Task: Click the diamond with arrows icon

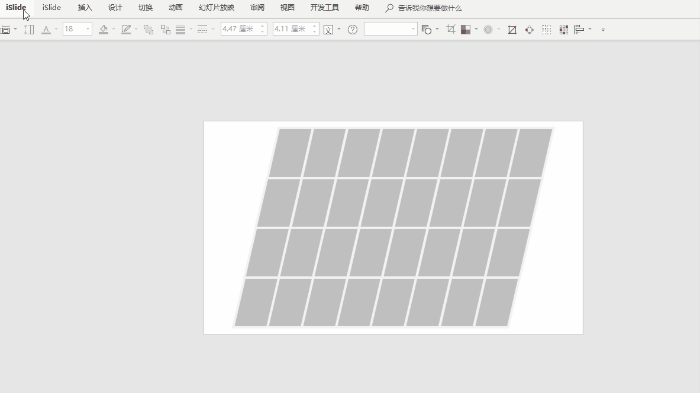Action: [x=529, y=30]
